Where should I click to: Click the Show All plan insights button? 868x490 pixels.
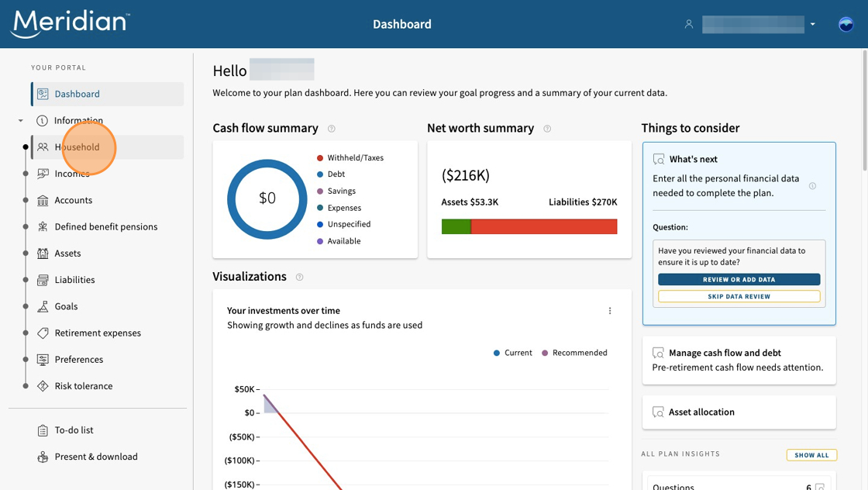(x=811, y=455)
